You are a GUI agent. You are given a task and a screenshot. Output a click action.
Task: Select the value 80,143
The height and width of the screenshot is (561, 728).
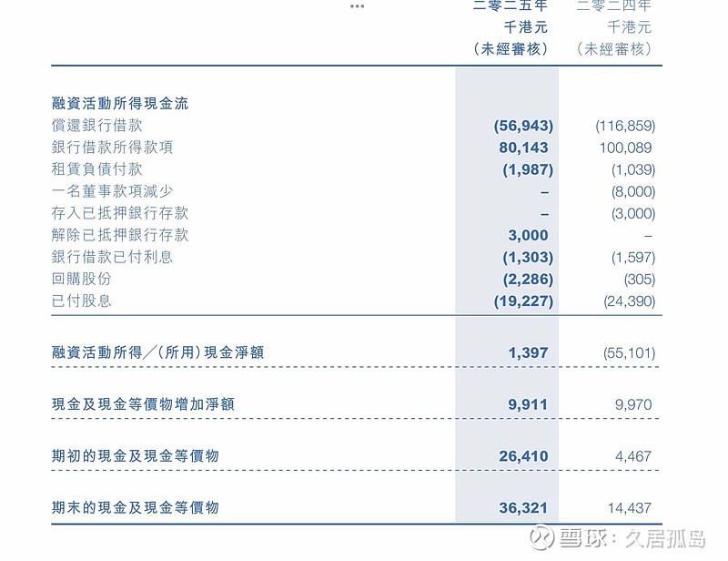523,148
